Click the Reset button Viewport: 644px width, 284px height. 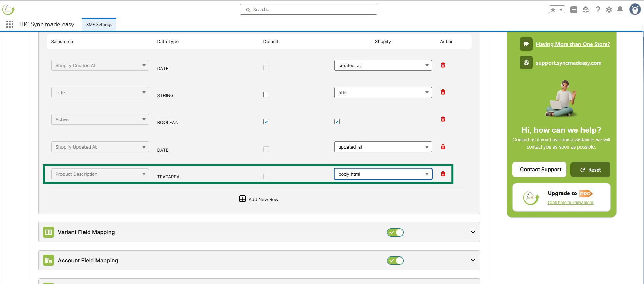(x=590, y=170)
